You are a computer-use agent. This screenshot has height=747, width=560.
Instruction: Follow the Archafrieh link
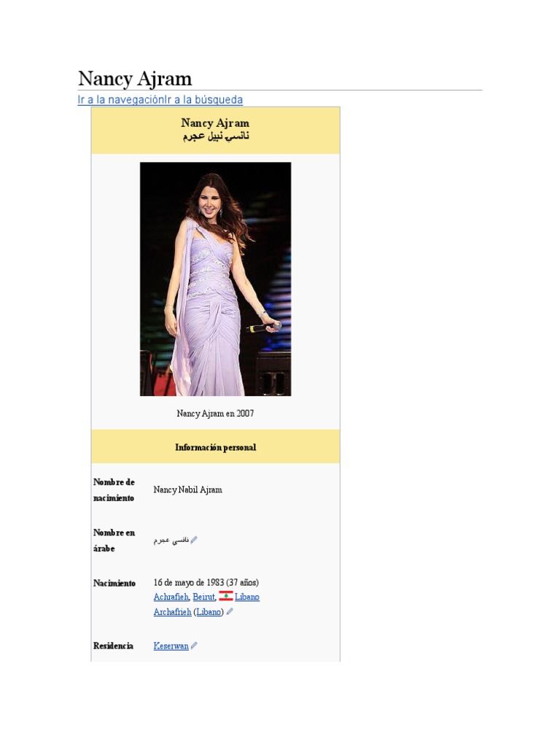coord(172,612)
